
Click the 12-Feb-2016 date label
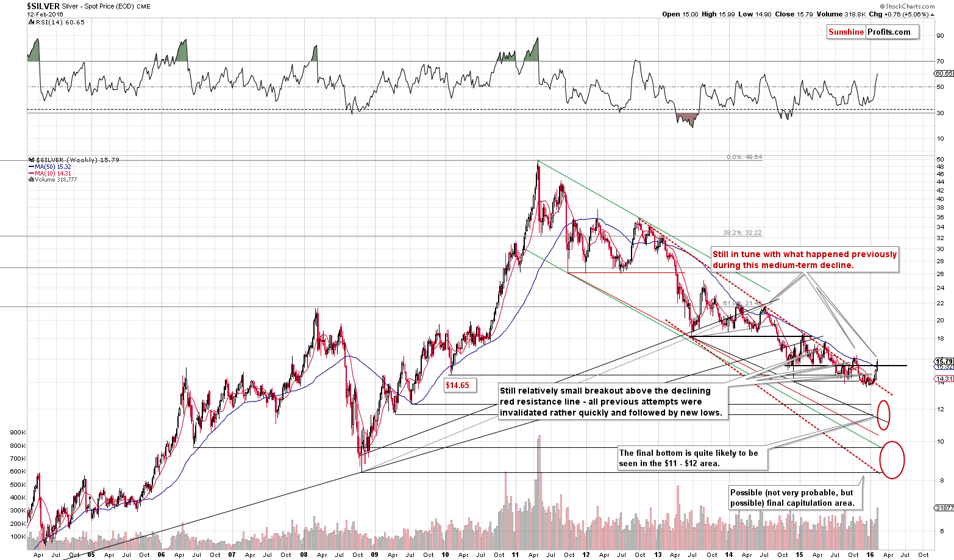pyautogui.click(x=44, y=15)
